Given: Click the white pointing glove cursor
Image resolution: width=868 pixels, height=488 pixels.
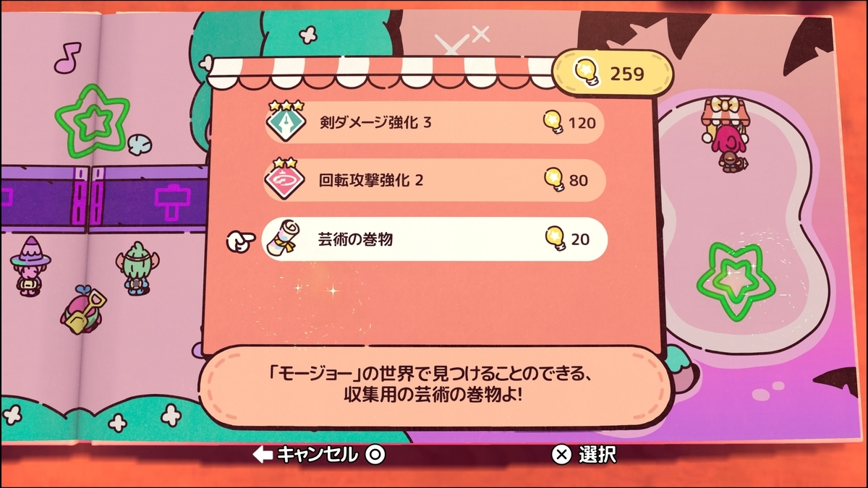Looking at the screenshot, I should (242, 241).
